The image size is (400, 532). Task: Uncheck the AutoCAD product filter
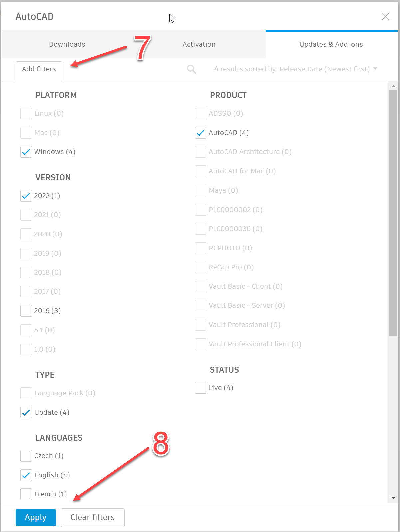coord(200,133)
